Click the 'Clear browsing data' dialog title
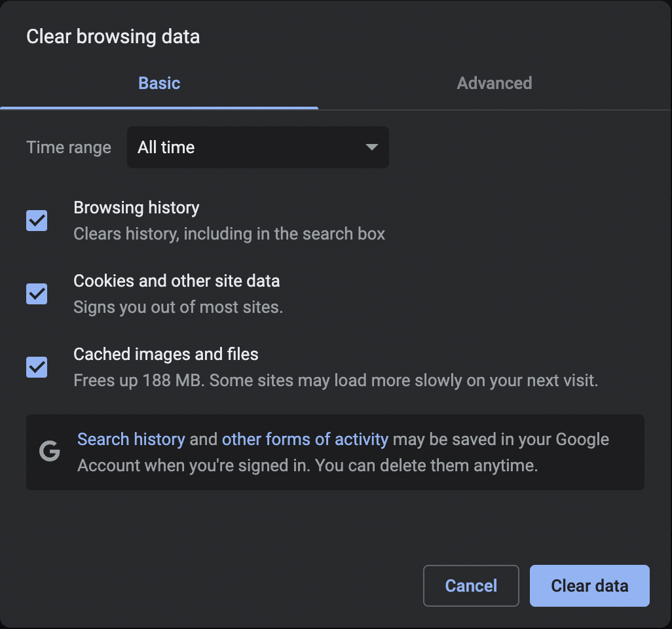The width and height of the screenshot is (672, 629). [x=113, y=37]
